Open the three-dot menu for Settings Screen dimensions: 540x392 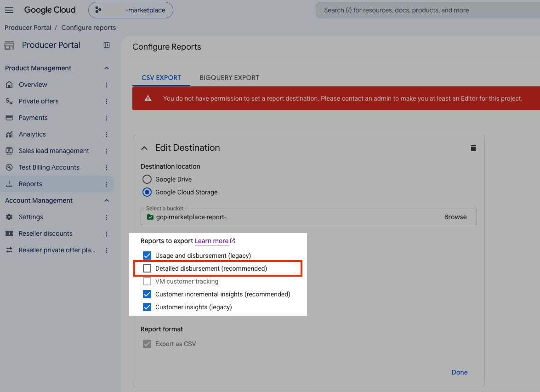107,217
